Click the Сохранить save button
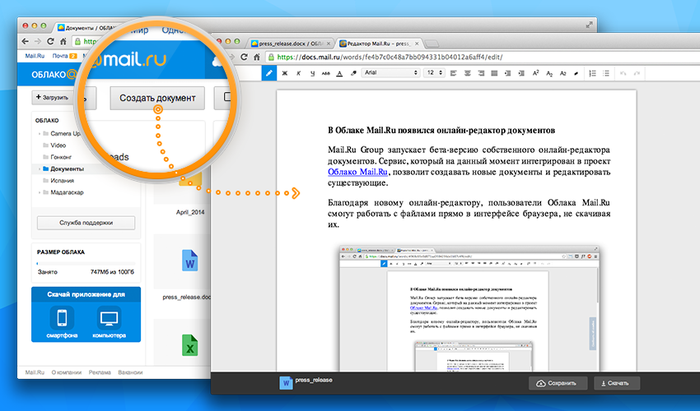The image size is (700, 411). click(x=558, y=383)
